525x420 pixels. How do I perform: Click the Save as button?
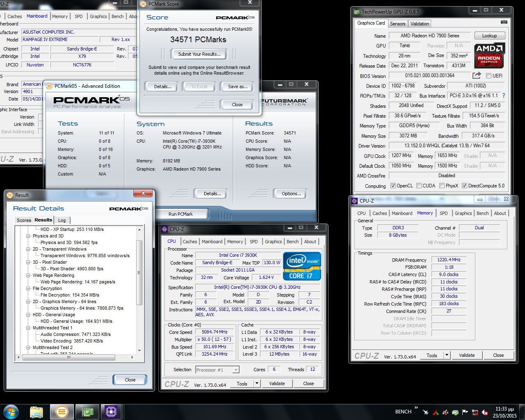[237, 87]
